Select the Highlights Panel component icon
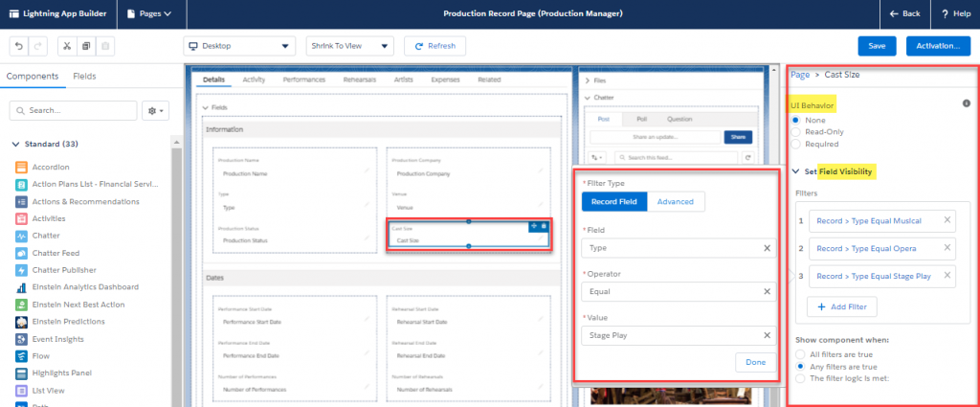 [x=21, y=373]
